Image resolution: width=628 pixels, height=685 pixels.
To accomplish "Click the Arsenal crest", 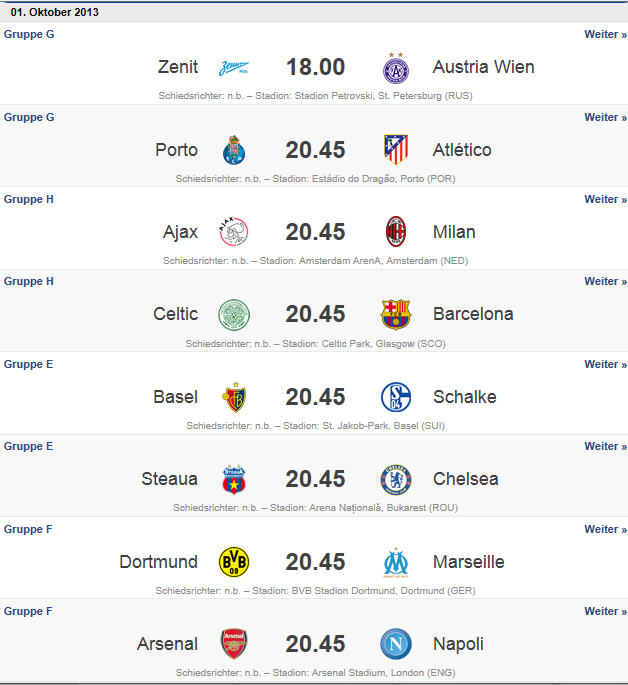I will 234,643.
